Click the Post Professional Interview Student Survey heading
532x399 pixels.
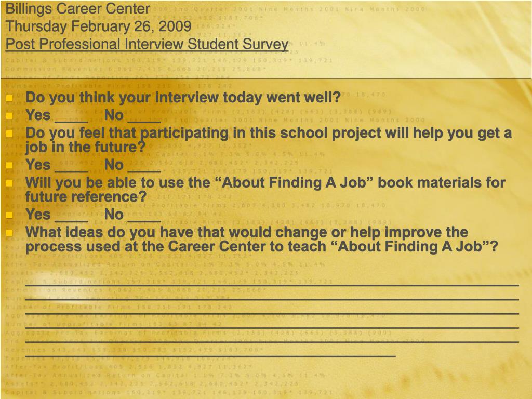[x=147, y=45]
